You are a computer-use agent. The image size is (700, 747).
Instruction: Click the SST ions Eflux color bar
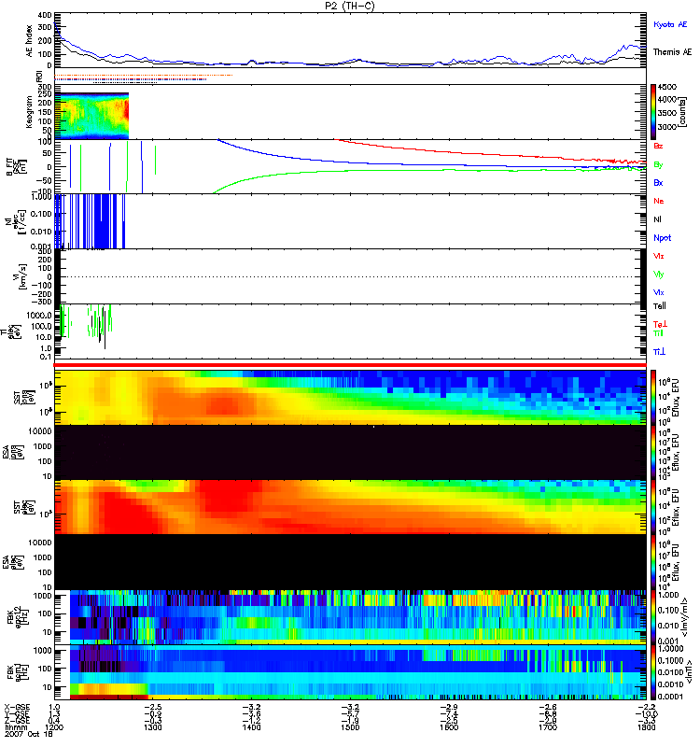(x=653, y=398)
